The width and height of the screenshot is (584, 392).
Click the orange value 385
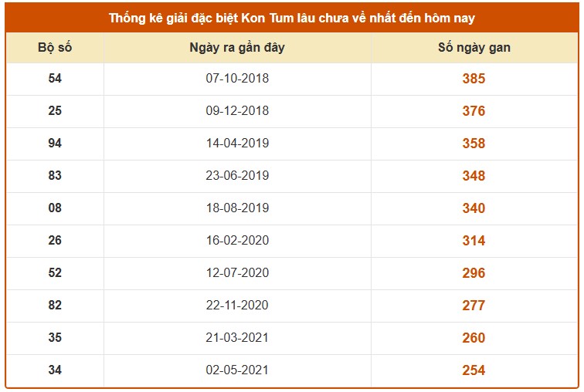coord(474,79)
